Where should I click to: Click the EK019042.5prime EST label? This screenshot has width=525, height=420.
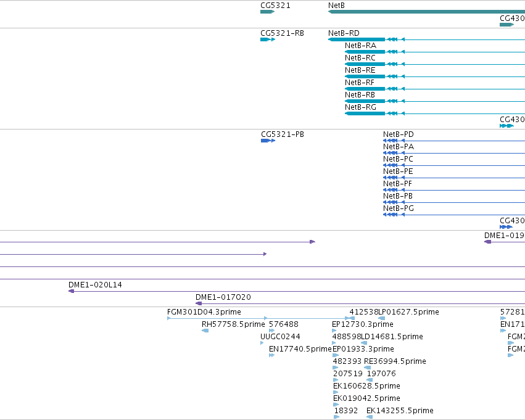pyautogui.click(x=366, y=398)
